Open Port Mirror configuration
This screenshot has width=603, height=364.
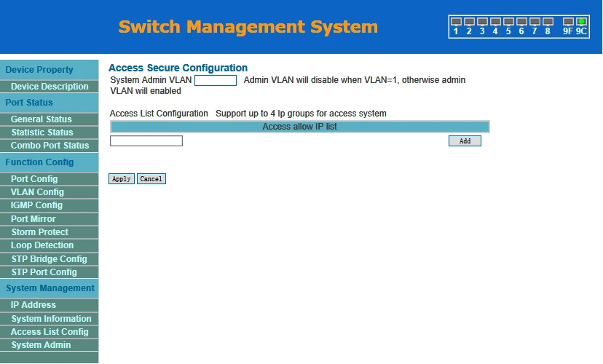pyautogui.click(x=33, y=219)
